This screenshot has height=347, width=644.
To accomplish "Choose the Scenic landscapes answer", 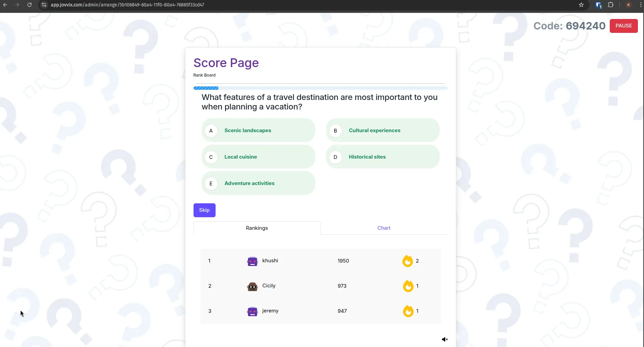I will (258, 130).
